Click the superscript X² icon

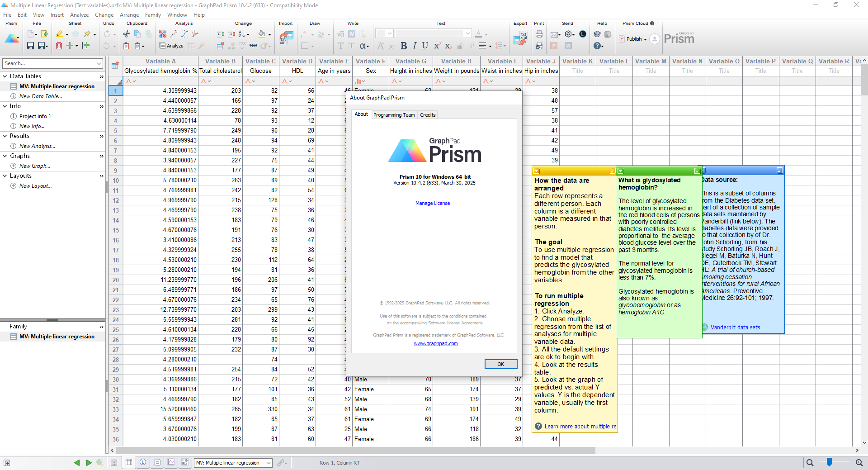pos(437,46)
